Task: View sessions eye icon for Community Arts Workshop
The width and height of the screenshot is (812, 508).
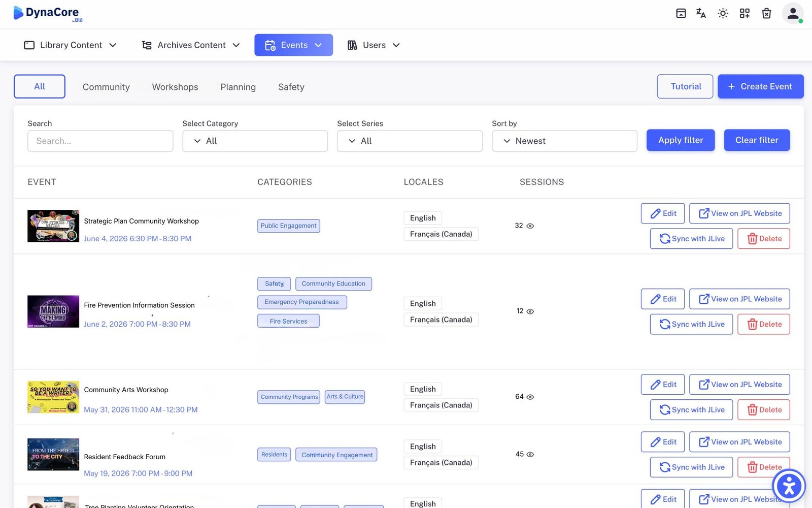Action: point(530,397)
